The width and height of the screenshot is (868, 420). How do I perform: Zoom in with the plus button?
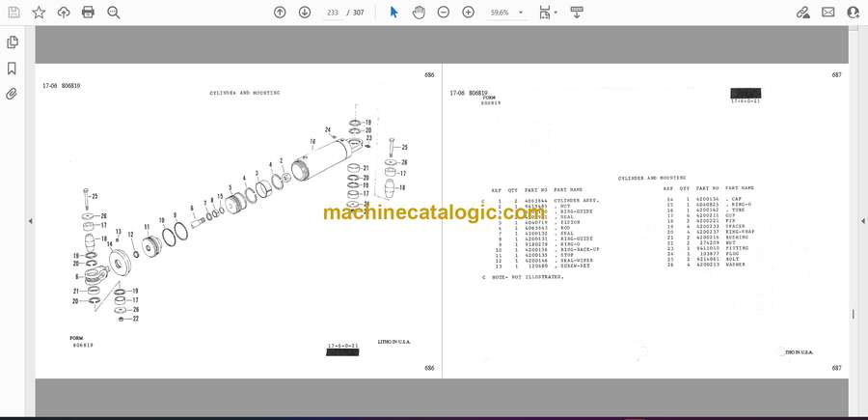pos(469,12)
